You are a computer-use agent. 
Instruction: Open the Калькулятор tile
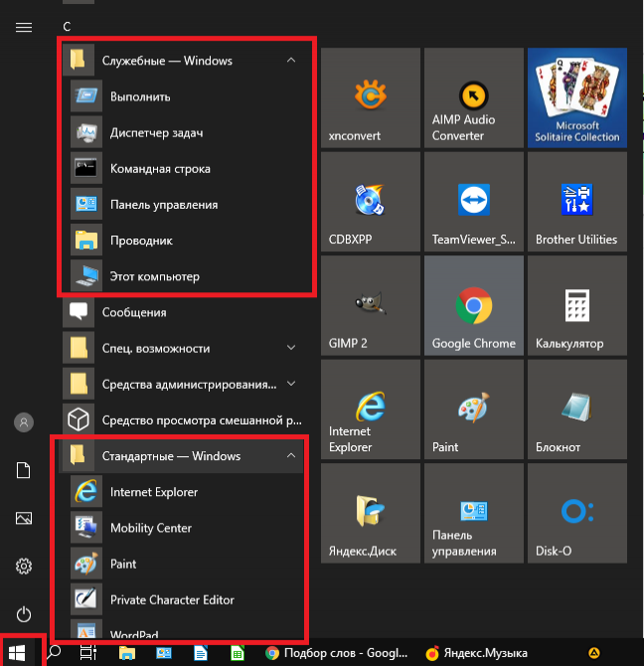(x=577, y=306)
